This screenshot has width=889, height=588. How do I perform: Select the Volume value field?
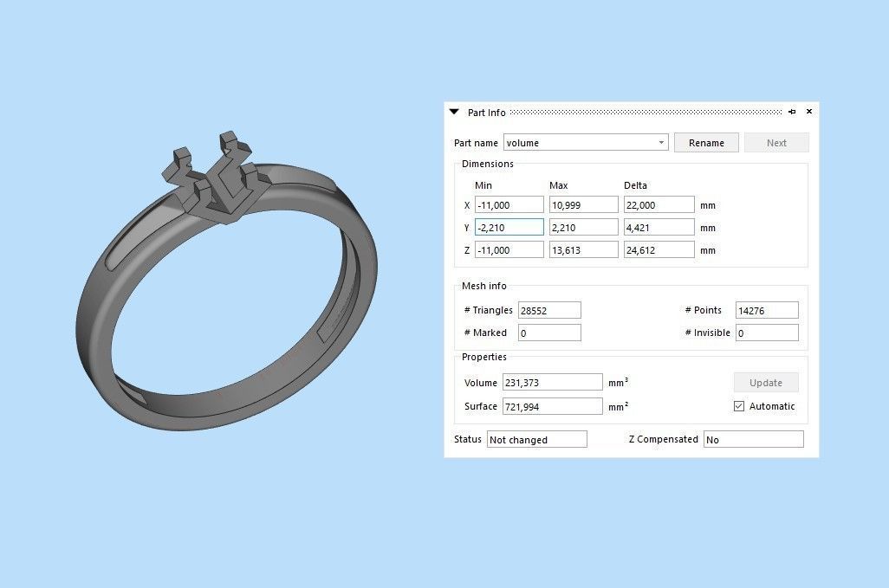click(552, 383)
